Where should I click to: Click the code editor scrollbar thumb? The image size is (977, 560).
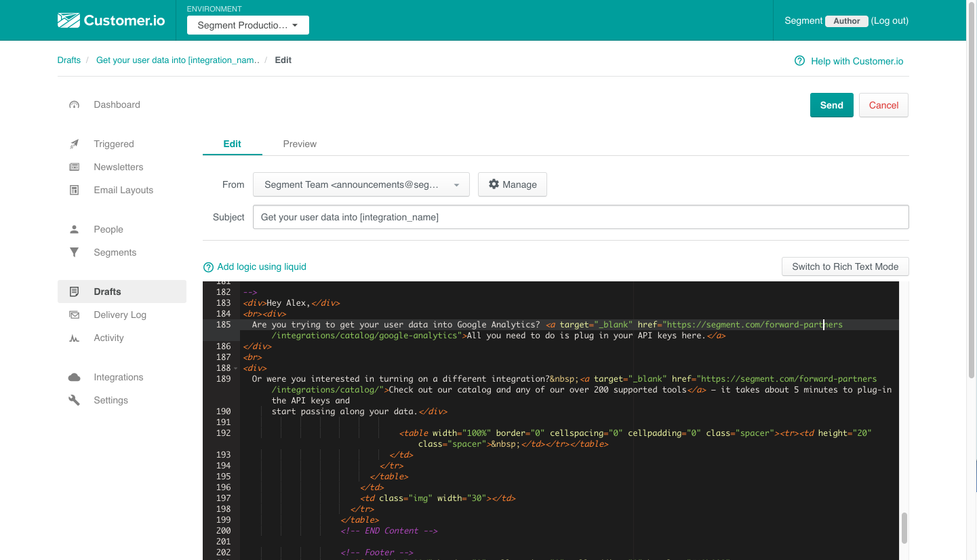pos(904,528)
